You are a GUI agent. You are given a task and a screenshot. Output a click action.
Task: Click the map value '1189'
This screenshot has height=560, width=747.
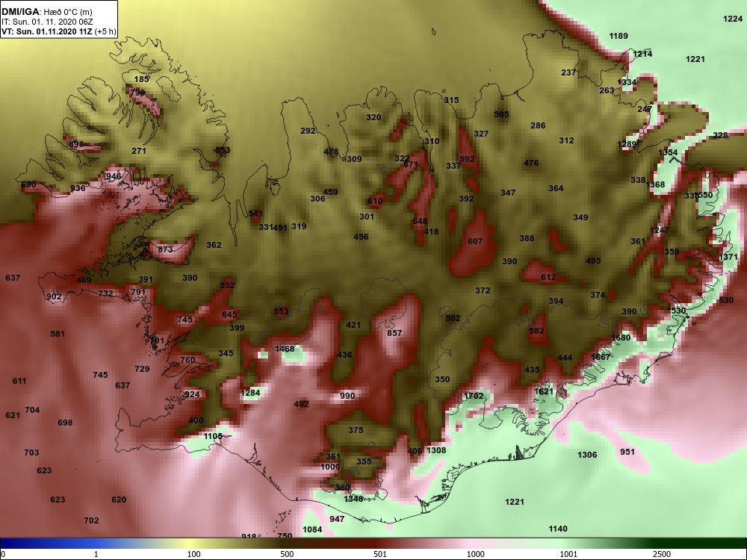click(619, 36)
